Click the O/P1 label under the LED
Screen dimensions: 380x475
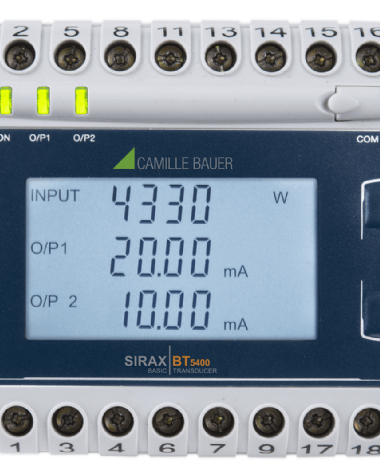39,138
